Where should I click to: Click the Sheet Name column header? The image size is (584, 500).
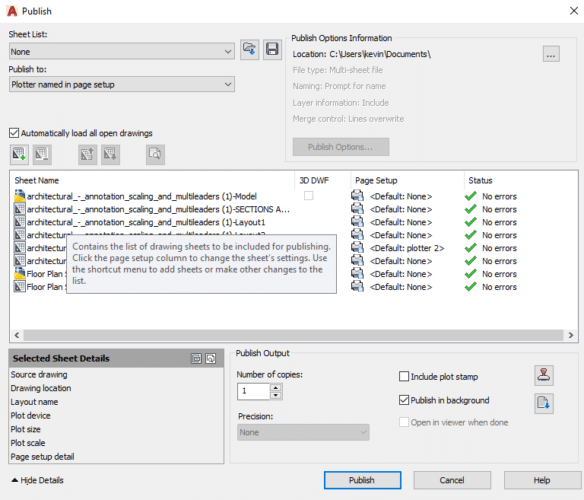[x=36, y=180]
